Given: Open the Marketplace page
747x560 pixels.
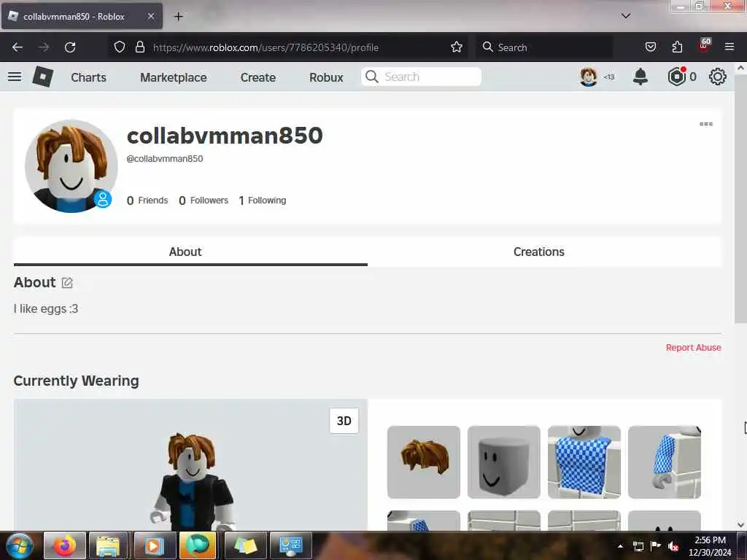Looking at the screenshot, I should point(174,77).
